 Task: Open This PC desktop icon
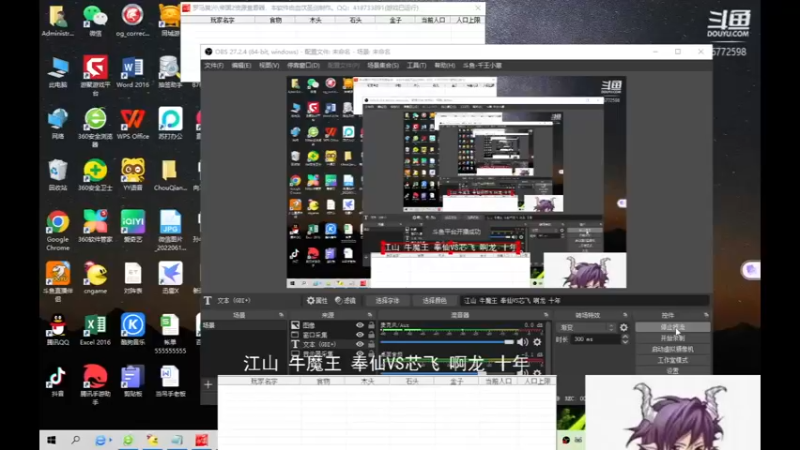tap(58, 72)
